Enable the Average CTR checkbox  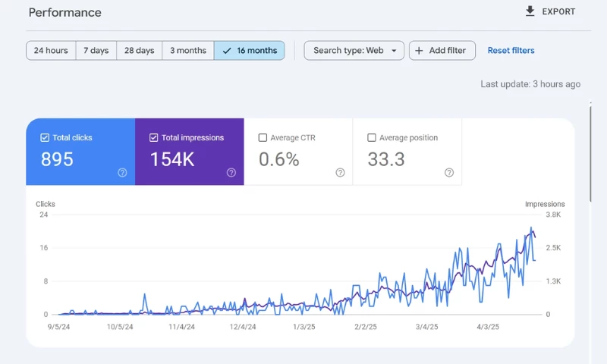click(x=263, y=138)
